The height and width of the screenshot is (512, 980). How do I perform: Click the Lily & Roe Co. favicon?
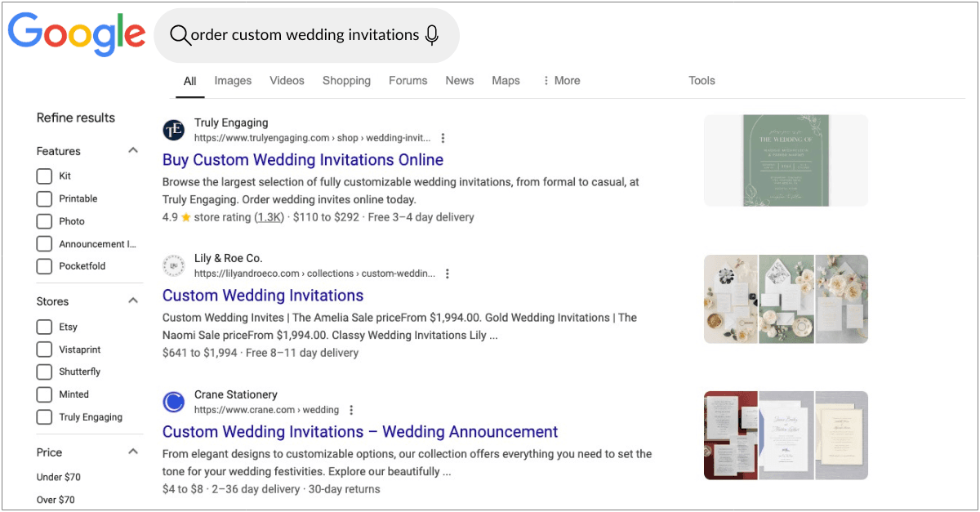pos(173,265)
